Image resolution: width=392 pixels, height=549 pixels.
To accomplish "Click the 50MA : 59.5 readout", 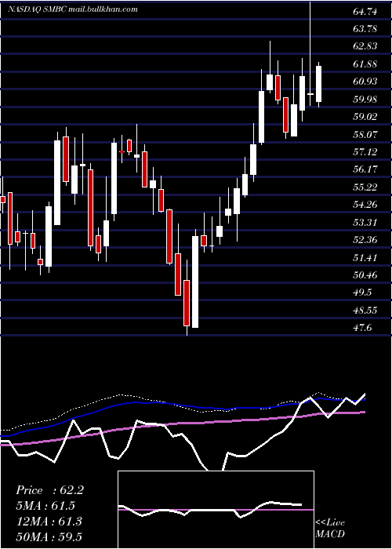I will 49,536.
